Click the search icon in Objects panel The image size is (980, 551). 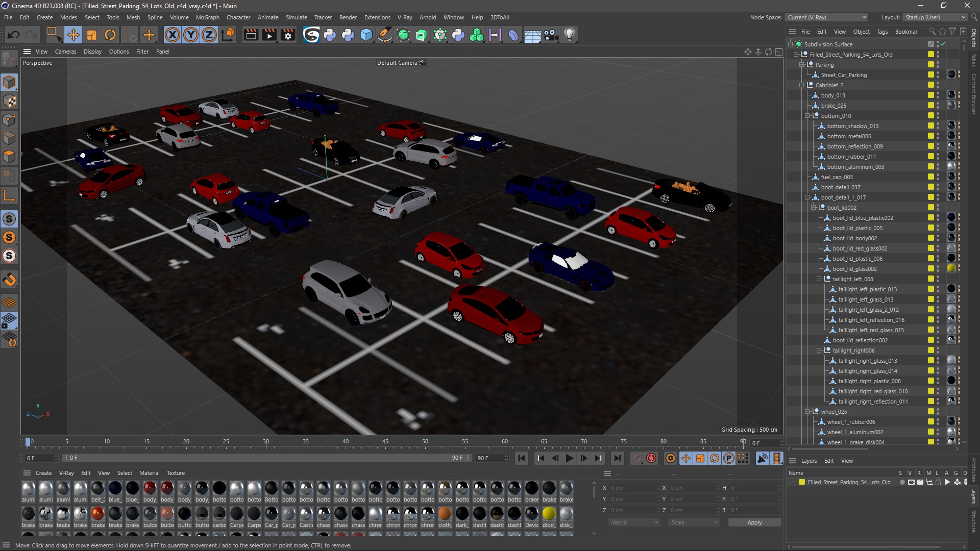(932, 32)
